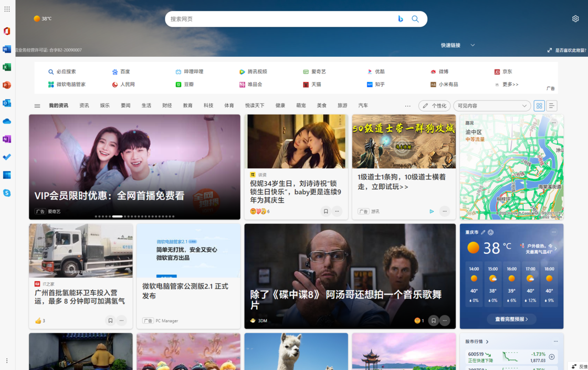
Task: Select the 科技 feed tab
Action: coord(208,106)
